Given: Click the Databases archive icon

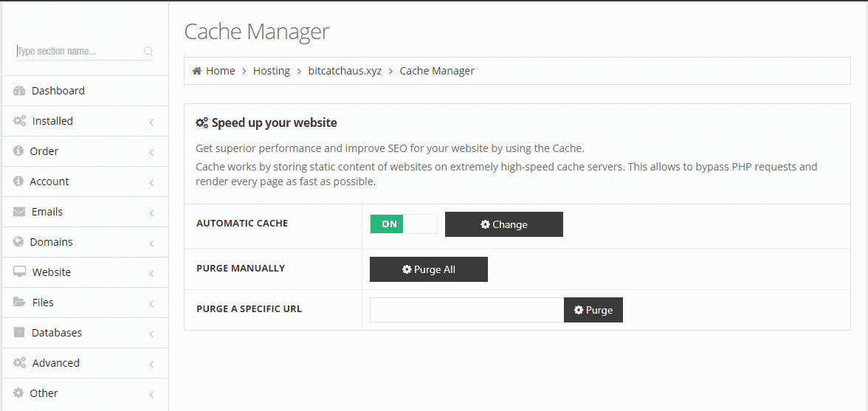Looking at the screenshot, I should point(19,333).
